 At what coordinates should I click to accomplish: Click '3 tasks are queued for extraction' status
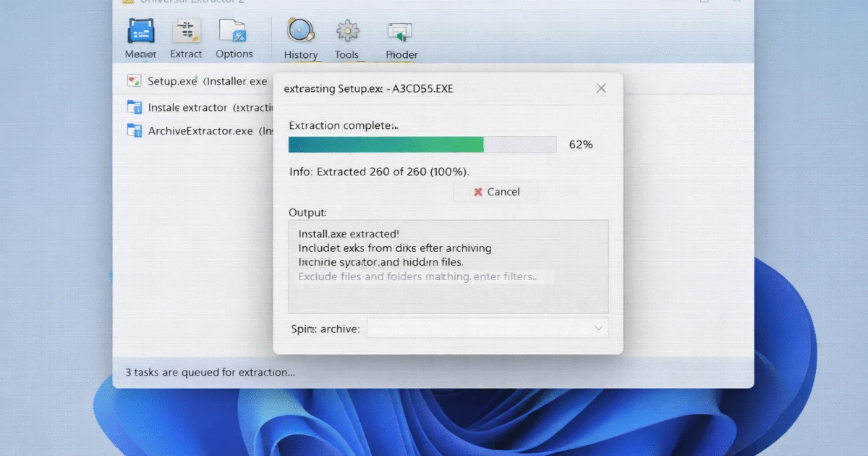point(210,372)
